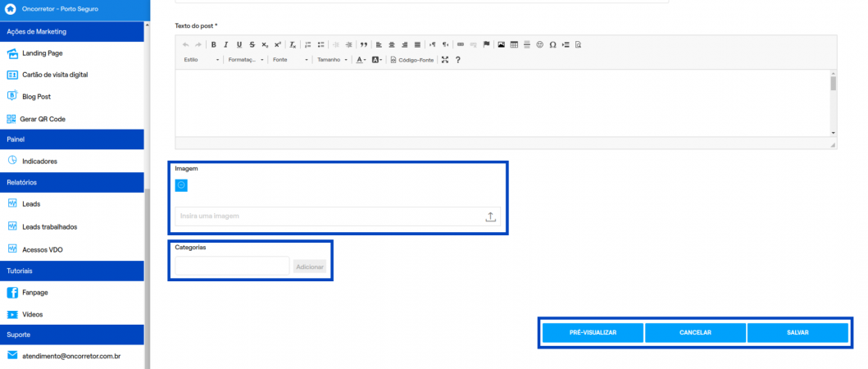The height and width of the screenshot is (369, 868).
Task: Click the Insira uma imagem field
Action: 338,216
